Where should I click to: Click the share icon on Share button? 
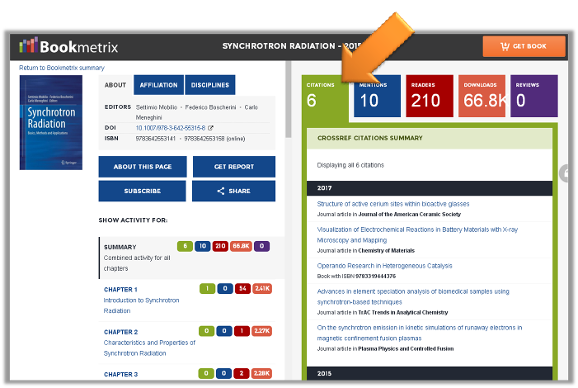tap(220, 191)
